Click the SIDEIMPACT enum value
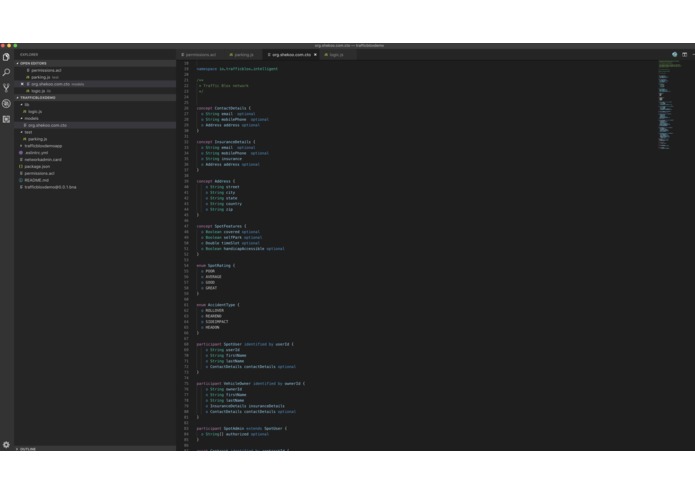This screenshot has width=695, height=494. (217, 322)
